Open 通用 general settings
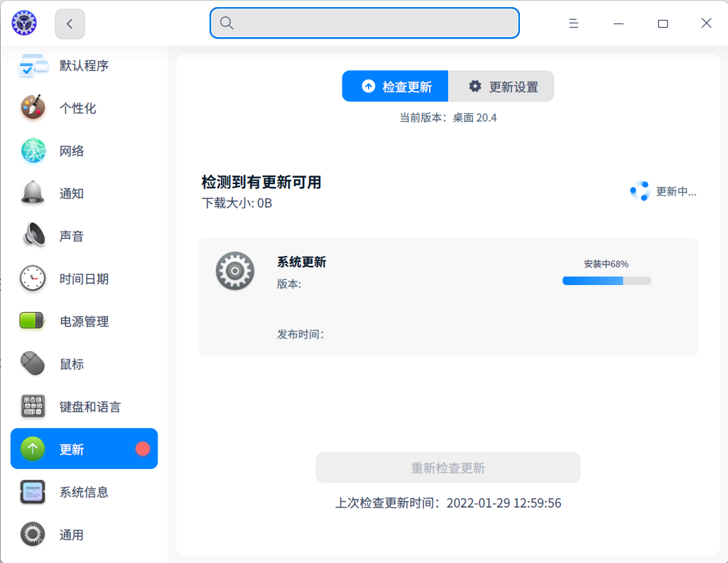 coord(32,535)
